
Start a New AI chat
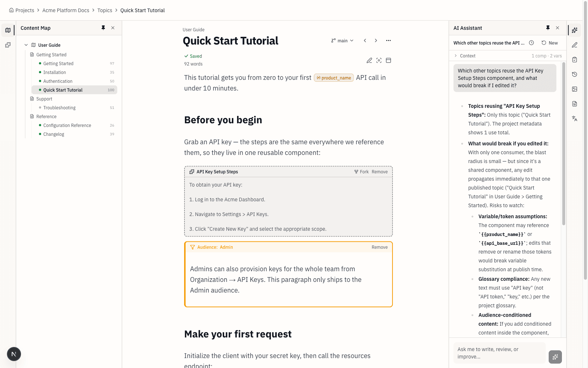click(x=550, y=43)
